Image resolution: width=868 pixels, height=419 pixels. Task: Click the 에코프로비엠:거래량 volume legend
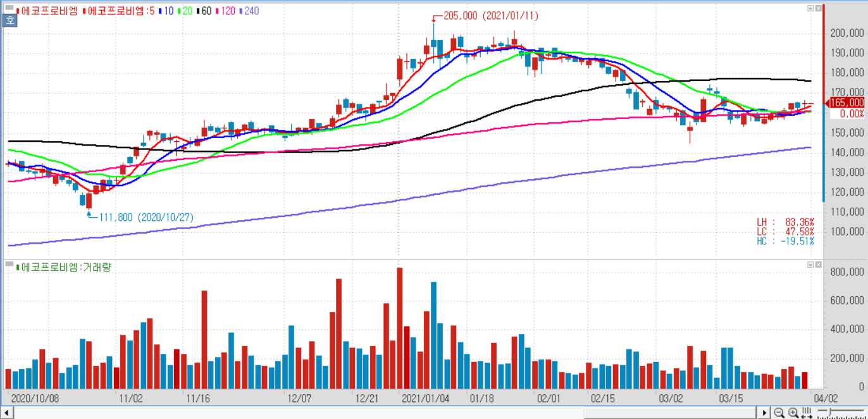point(63,268)
